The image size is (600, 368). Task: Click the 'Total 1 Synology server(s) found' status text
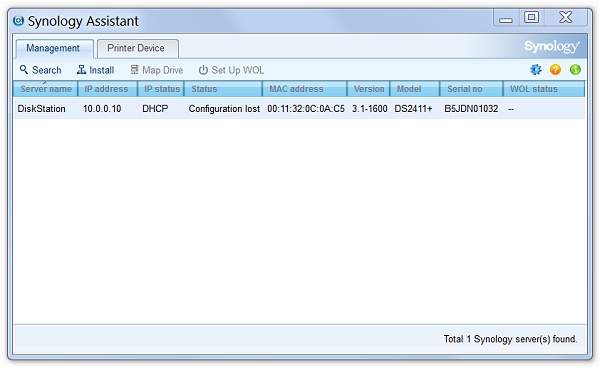[510, 339]
